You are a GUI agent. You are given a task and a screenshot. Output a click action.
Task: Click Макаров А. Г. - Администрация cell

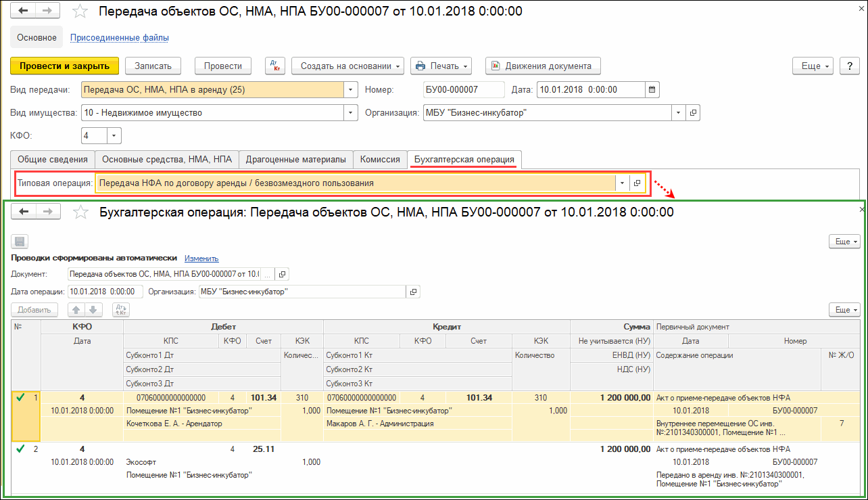tap(418, 424)
